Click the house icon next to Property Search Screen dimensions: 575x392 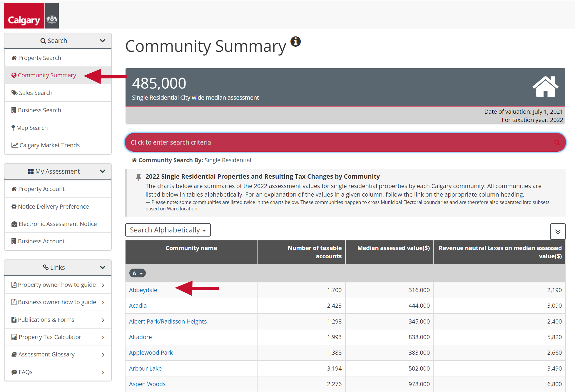(14, 58)
